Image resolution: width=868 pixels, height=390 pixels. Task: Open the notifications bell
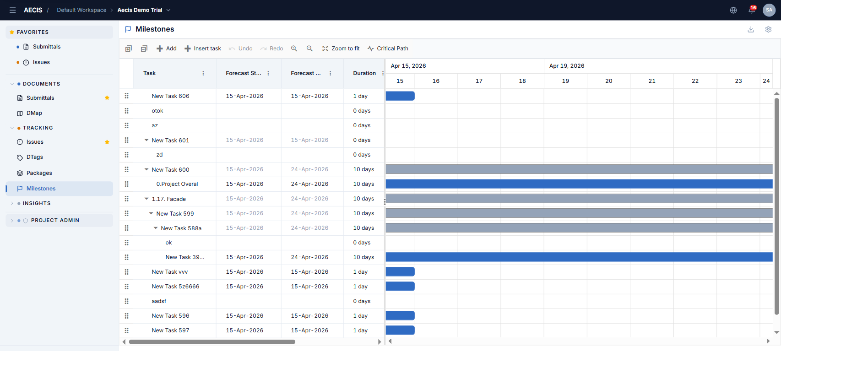coord(752,10)
